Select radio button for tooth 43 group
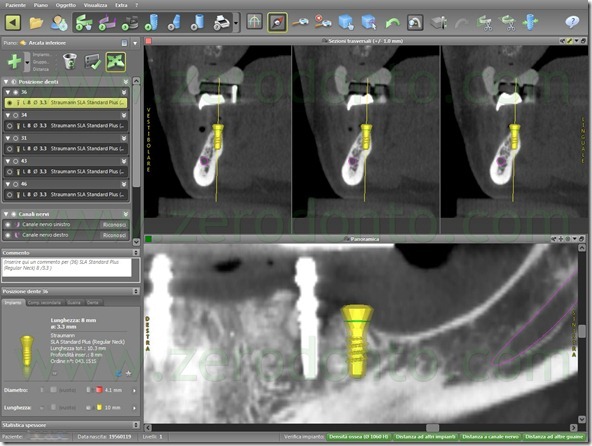The width and height of the screenshot is (592, 446). click(16, 161)
